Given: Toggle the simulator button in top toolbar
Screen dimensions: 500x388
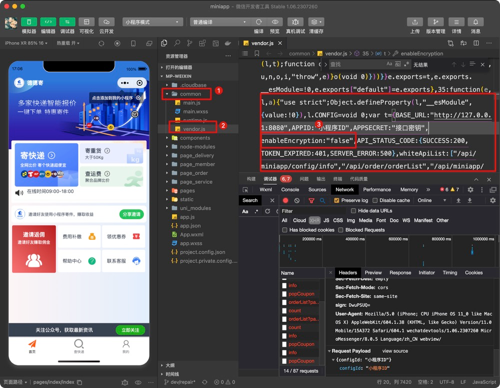Looking at the screenshot, I should [29, 22].
